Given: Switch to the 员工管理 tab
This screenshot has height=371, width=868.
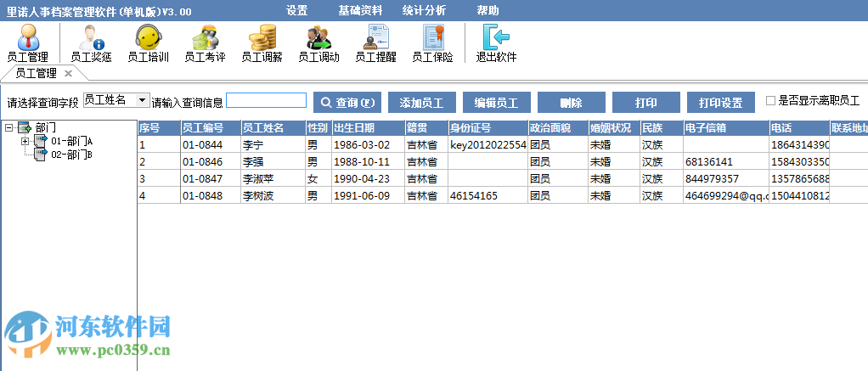Looking at the screenshot, I should [36, 73].
